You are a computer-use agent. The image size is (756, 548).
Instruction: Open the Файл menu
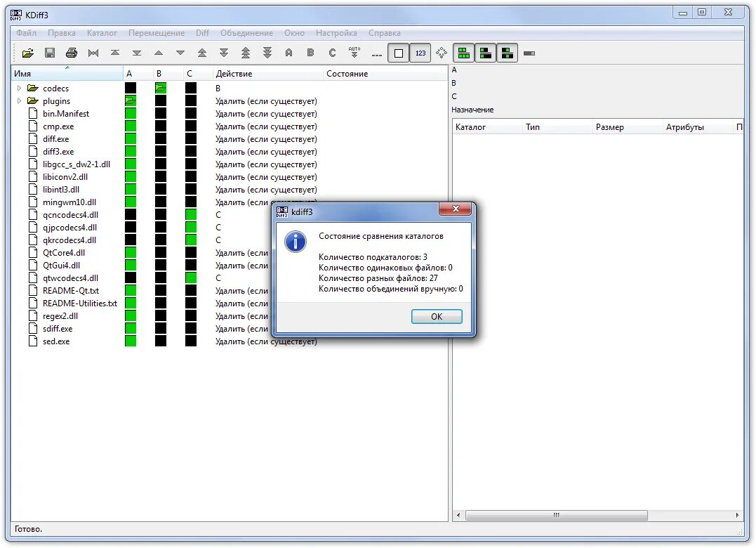(x=26, y=33)
